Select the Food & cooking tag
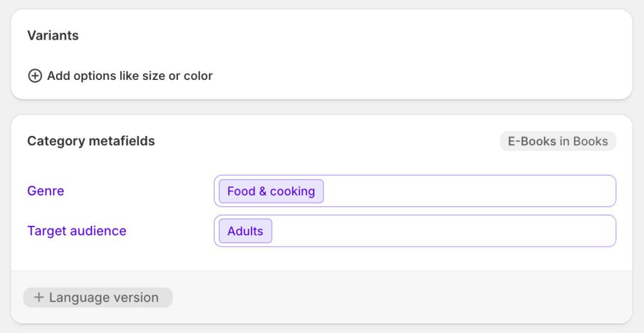 click(x=271, y=191)
